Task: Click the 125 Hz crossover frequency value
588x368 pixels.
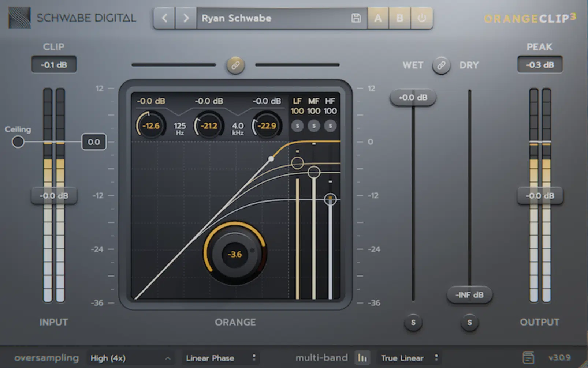Action: (180, 128)
